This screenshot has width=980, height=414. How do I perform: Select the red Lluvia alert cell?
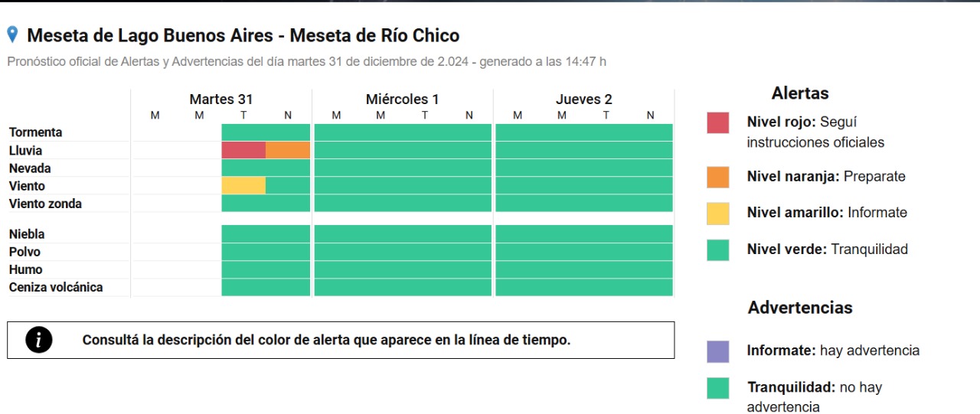click(243, 150)
